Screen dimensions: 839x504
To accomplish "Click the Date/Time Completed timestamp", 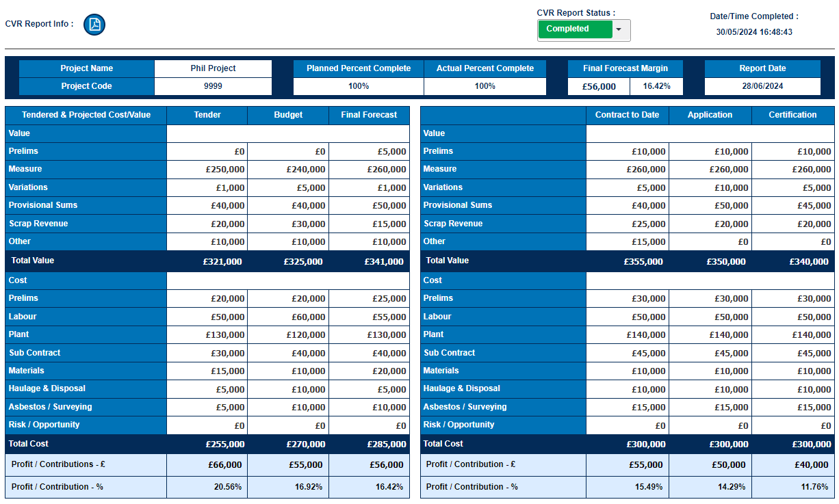I will tap(753, 31).
